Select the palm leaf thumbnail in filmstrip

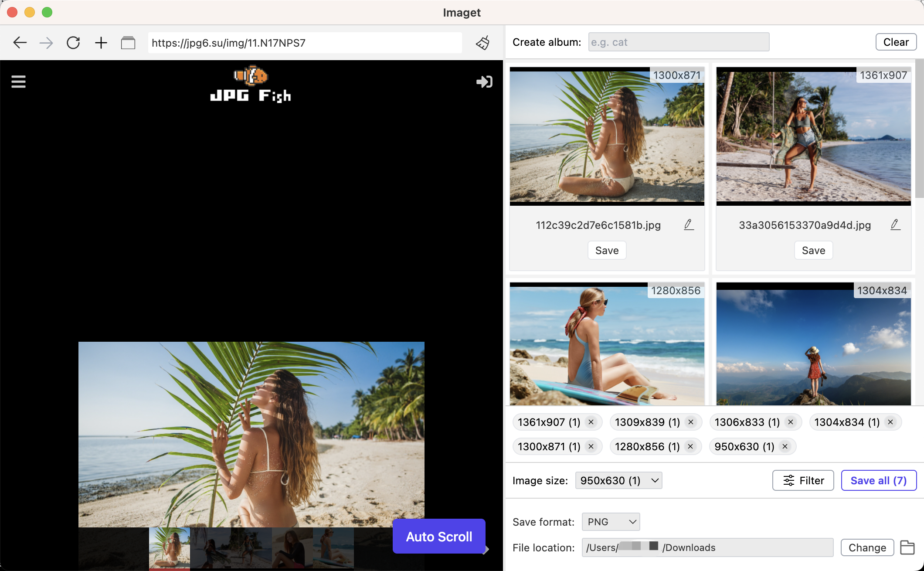[169, 547]
